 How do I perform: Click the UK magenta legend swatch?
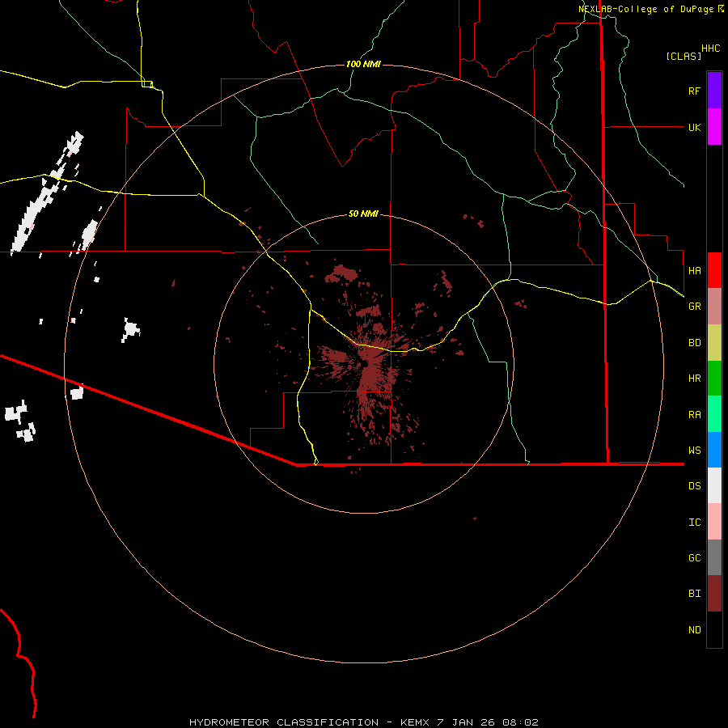coord(714,127)
